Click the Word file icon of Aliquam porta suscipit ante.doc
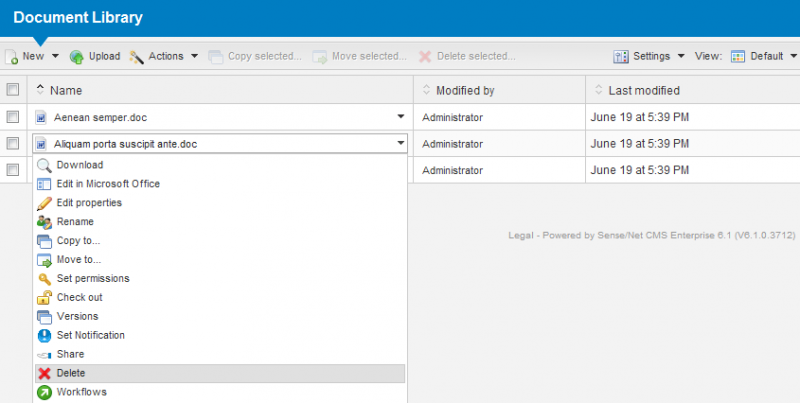The height and width of the screenshot is (403, 800). pyautogui.click(x=41, y=144)
